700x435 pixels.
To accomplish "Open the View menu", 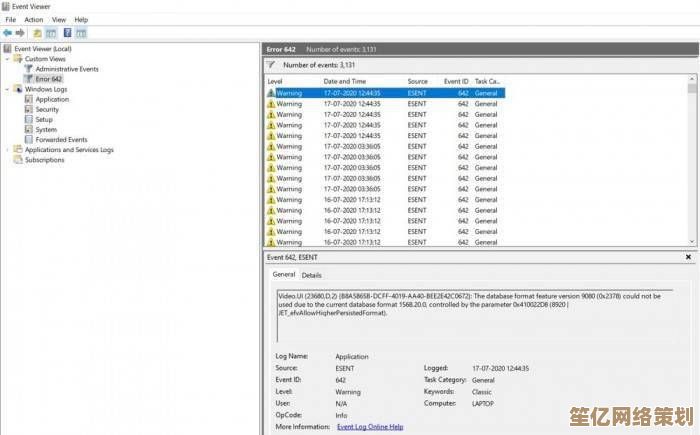I will (x=58, y=20).
